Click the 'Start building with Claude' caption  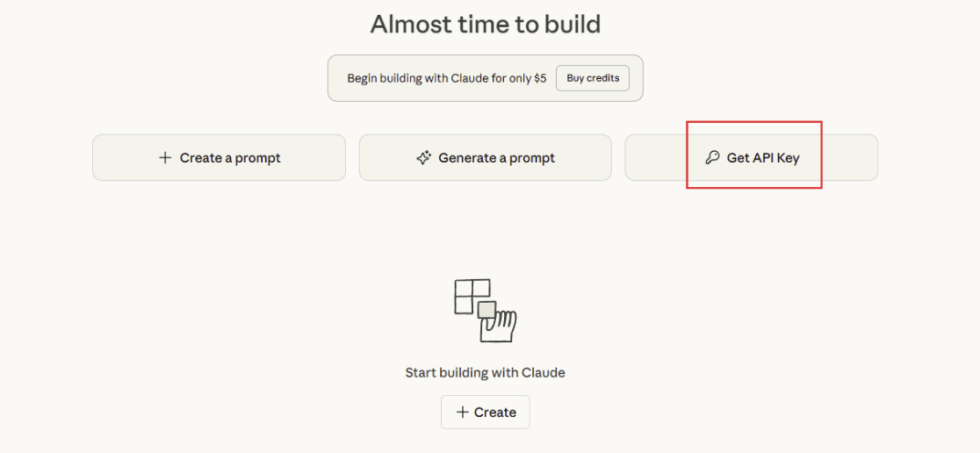(485, 372)
